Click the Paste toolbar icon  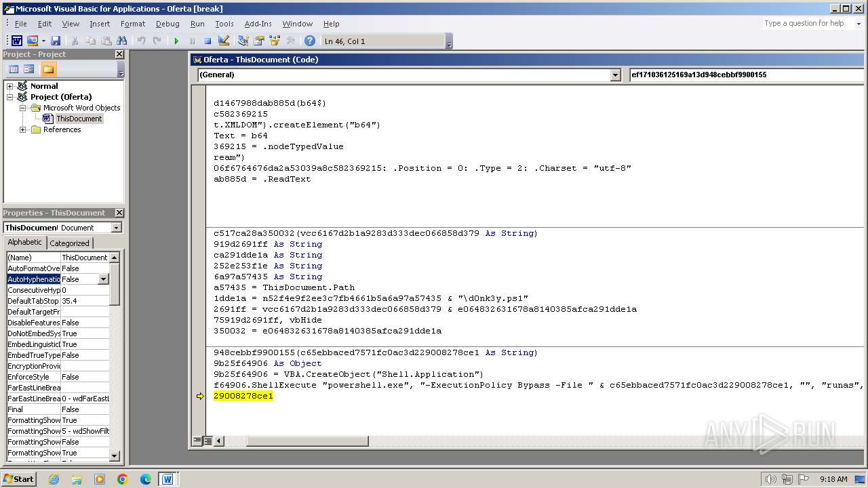[106, 41]
